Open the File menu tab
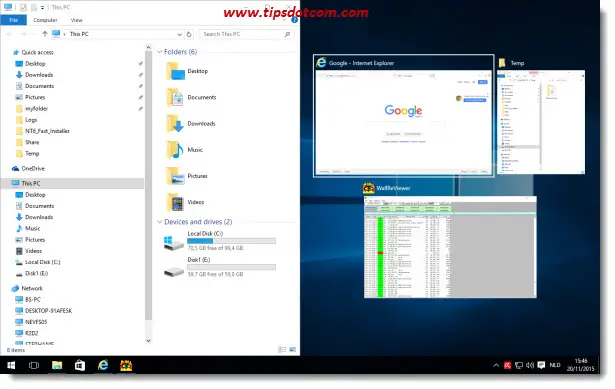 [x=14, y=20]
